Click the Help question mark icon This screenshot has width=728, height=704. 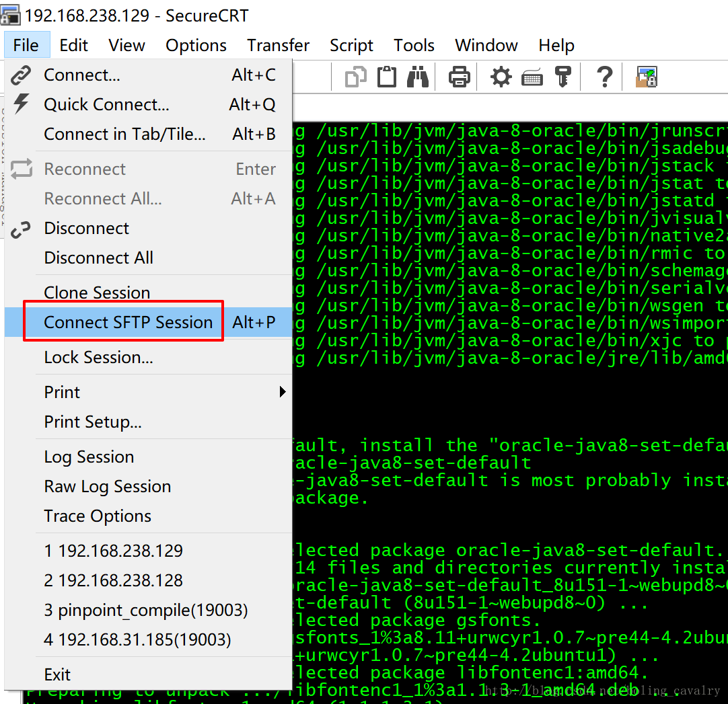pos(604,77)
